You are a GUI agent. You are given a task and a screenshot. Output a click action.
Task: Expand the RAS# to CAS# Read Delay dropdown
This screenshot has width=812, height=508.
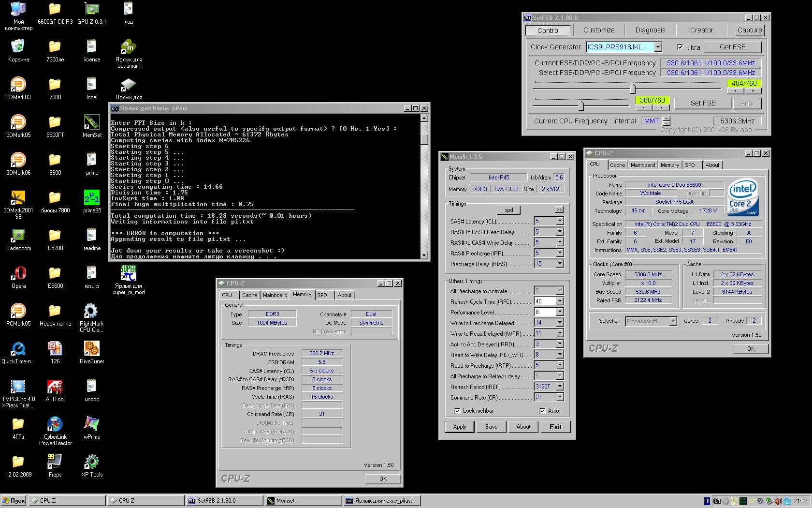pos(560,232)
